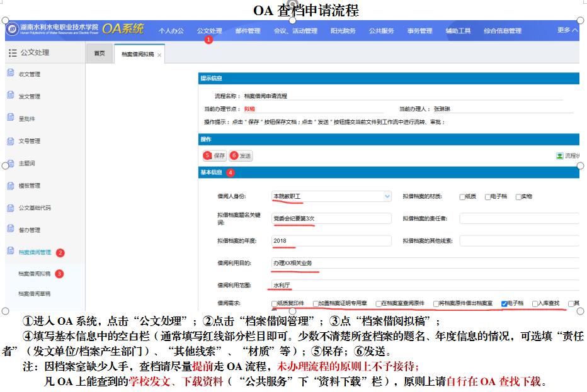Image resolution: width=587 pixels, height=392 pixels.
Task: Click the 张琳琳 handler name
Action: click(442, 109)
